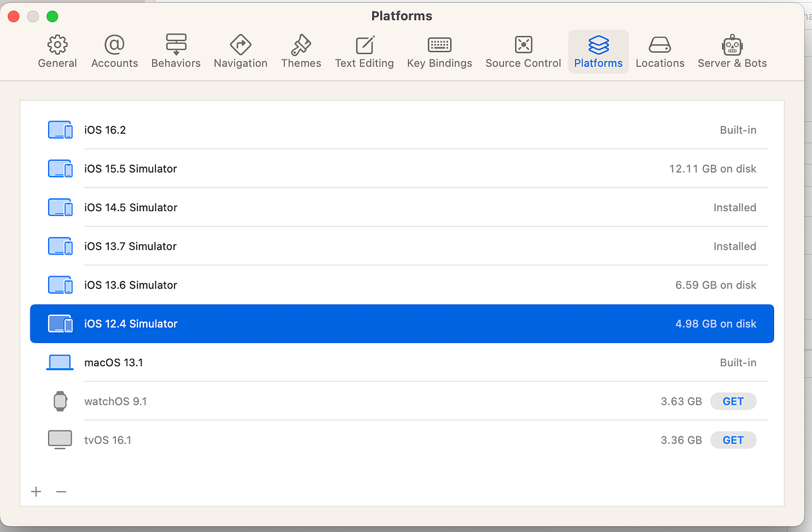
Task: Download tvOS 16.1 with GET button
Action: [734, 439]
